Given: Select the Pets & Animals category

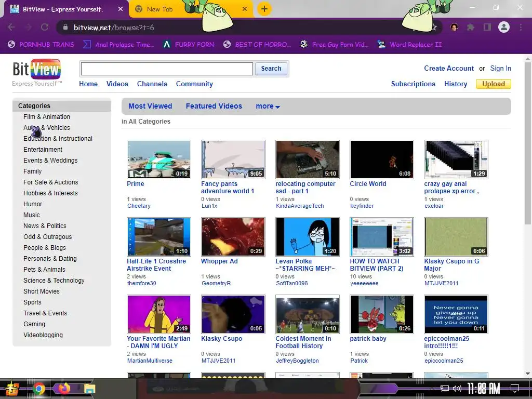Looking at the screenshot, I should pyautogui.click(x=44, y=270).
